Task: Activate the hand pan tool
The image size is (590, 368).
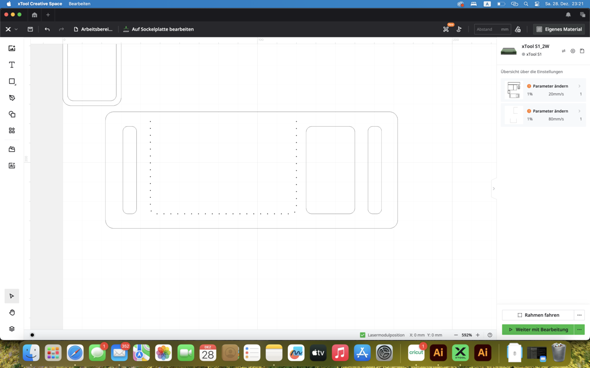Action: (x=12, y=312)
